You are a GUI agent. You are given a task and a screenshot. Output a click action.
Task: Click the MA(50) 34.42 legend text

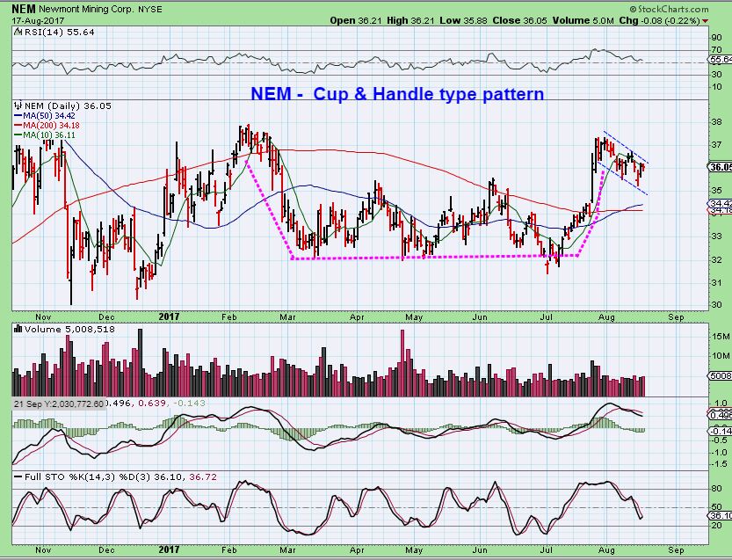click(49, 115)
